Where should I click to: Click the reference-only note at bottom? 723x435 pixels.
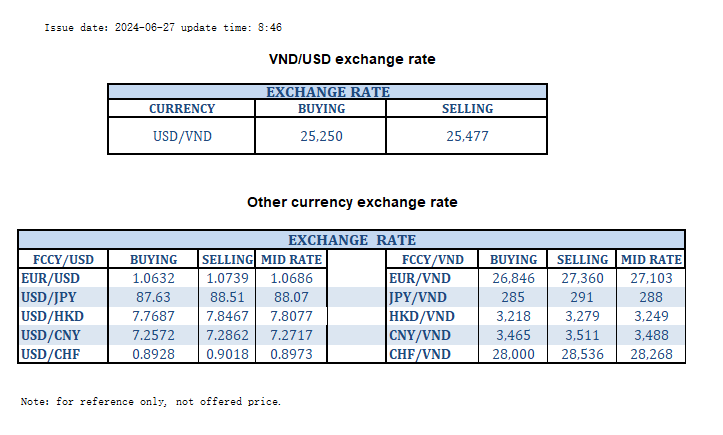(x=151, y=401)
